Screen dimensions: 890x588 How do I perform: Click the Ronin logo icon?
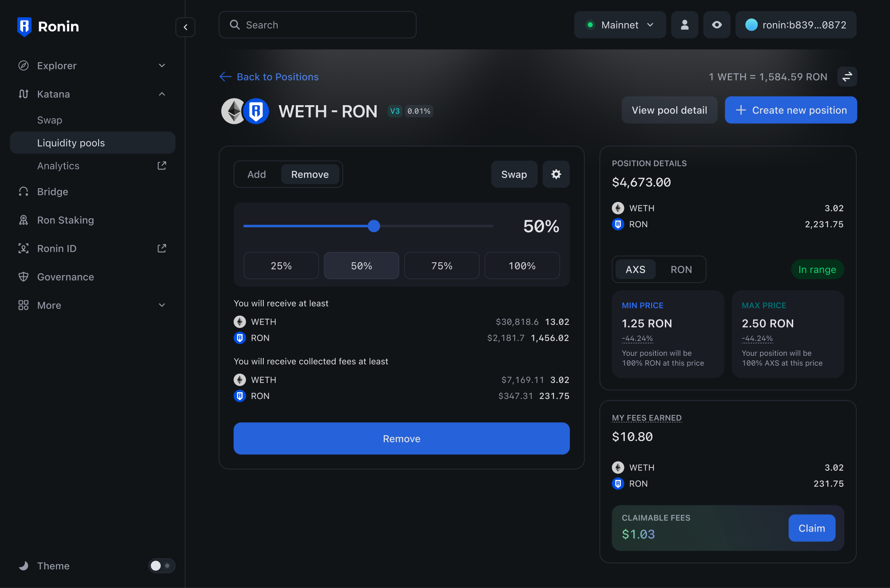coord(24,26)
